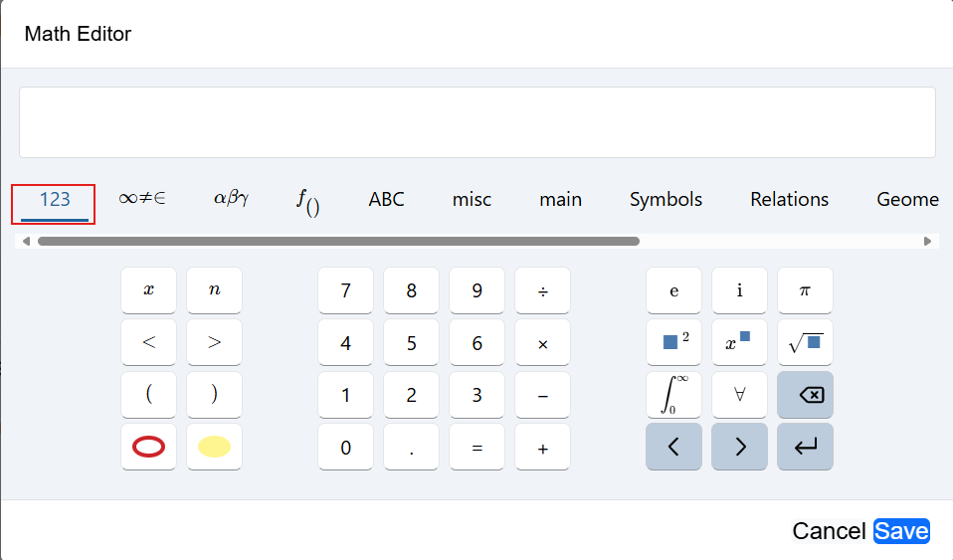Image resolution: width=953 pixels, height=560 pixels.
Task: Insert the squared exponent template
Action: pyautogui.click(x=673, y=342)
